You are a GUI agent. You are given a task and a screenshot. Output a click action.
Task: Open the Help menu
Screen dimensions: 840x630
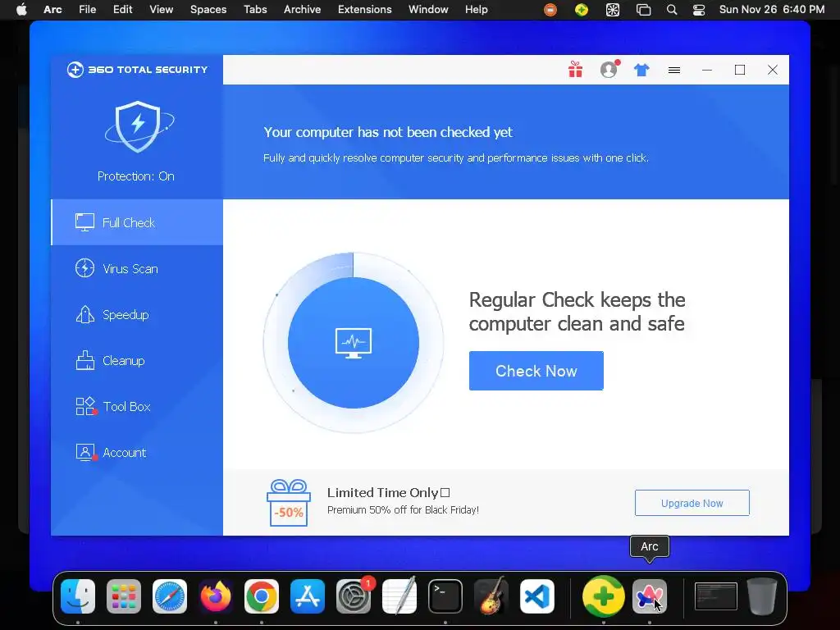[477, 10]
